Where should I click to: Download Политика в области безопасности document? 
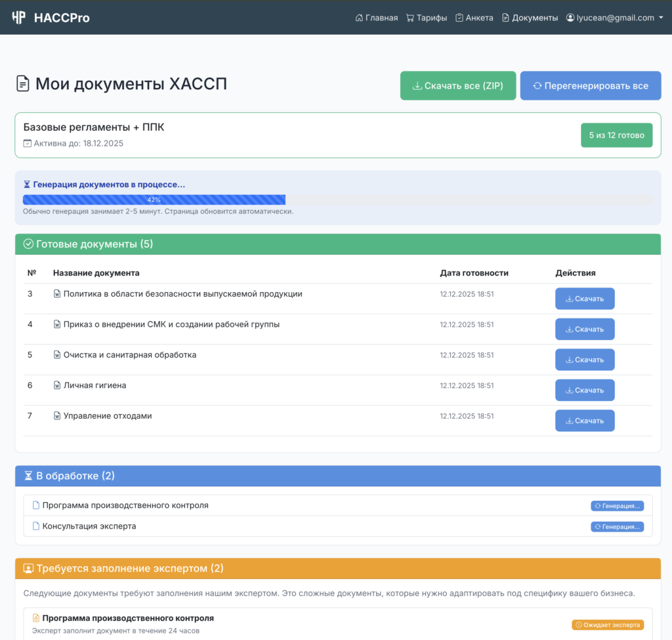[x=585, y=299]
